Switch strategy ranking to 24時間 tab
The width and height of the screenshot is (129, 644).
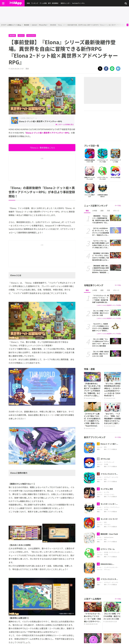(94, 290)
